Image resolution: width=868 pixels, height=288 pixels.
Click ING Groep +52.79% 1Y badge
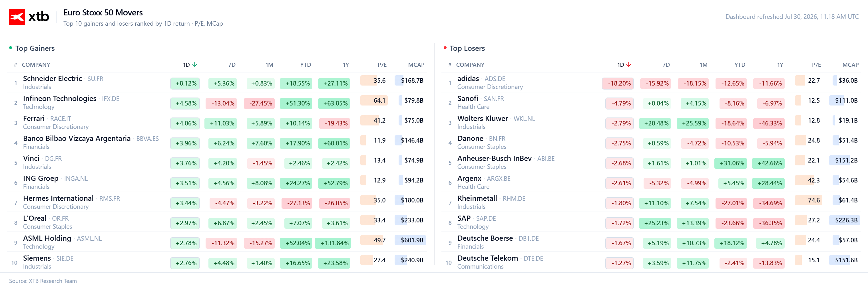pyautogui.click(x=334, y=183)
